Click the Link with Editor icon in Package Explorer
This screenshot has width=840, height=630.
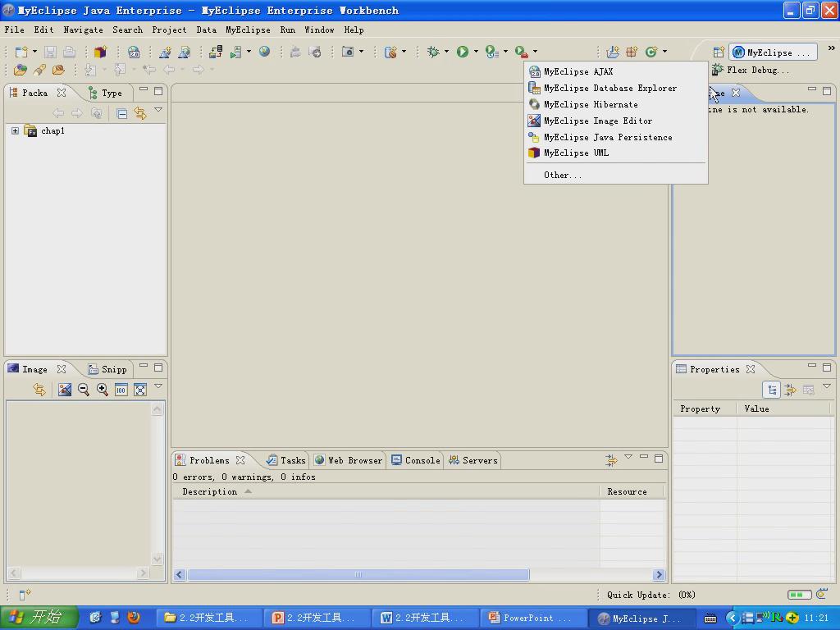click(x=140, y=113)
